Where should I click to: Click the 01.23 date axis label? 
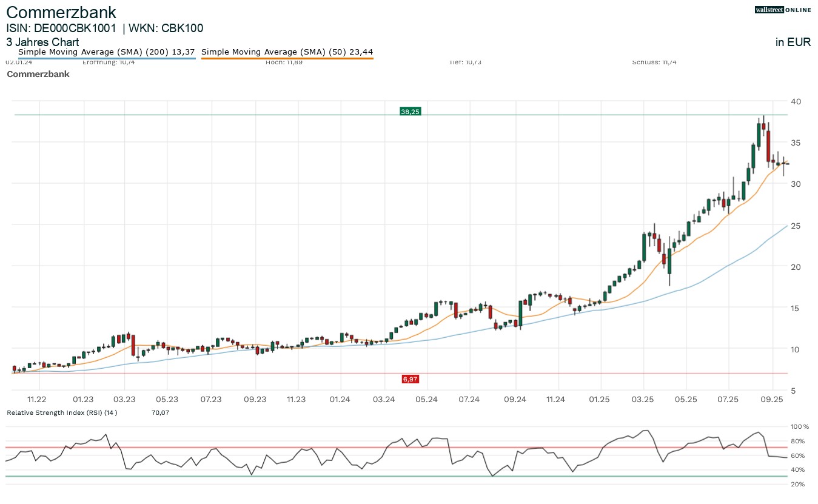pos(82,399)
